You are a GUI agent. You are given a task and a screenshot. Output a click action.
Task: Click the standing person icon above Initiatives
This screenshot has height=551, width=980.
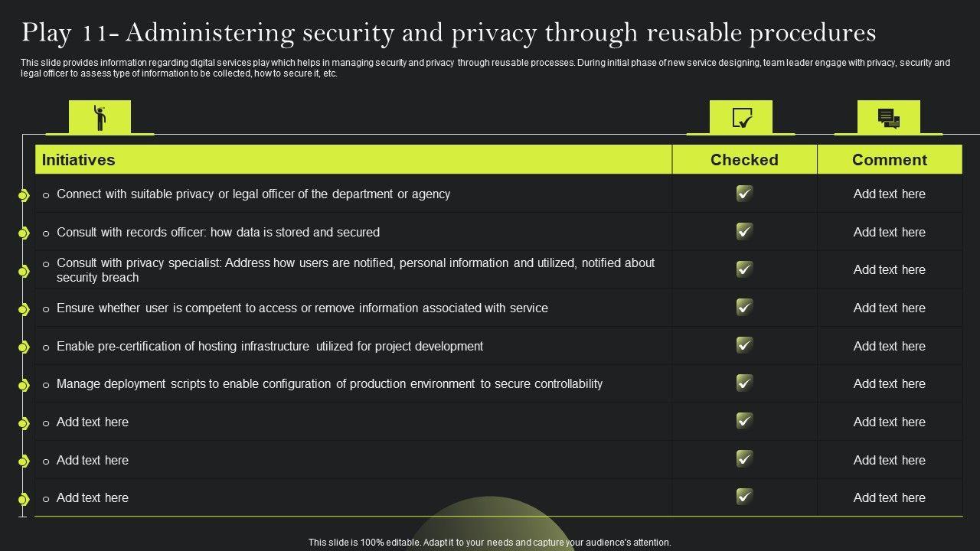pos(100,118)
